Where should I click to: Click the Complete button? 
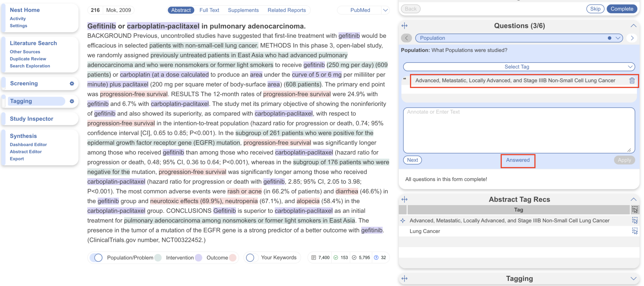(x=622, y=9)
